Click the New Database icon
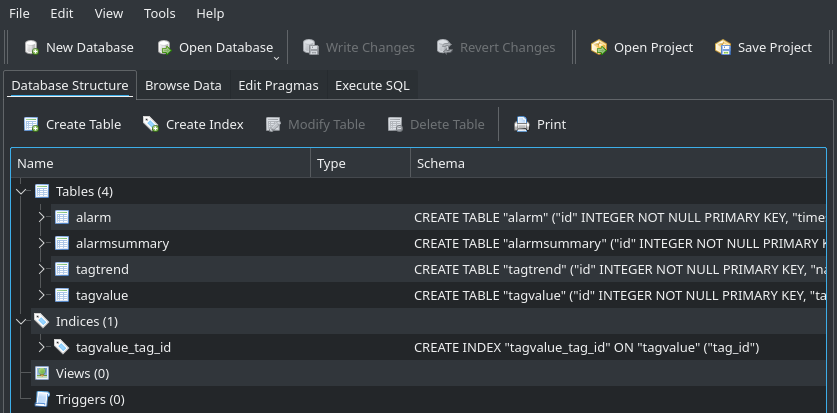This screenshot has height=413, width=837. pyautogui.click(x=32, y=47)
